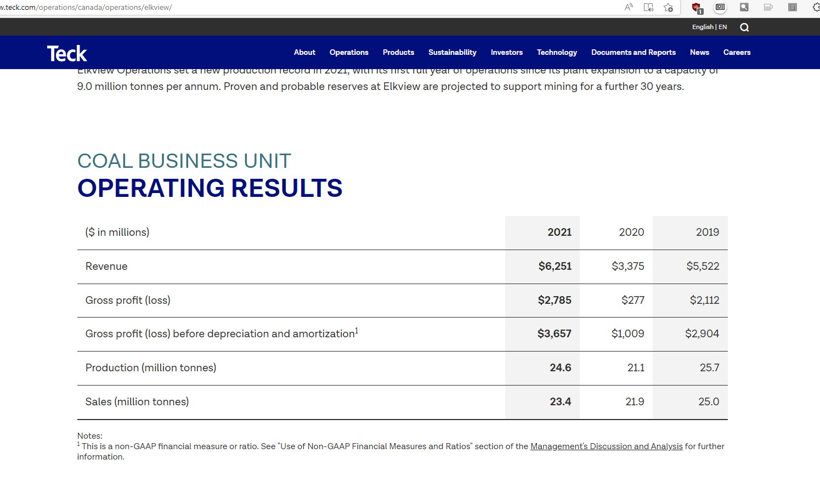Click gross profit value $2,112

pos(704,300)
